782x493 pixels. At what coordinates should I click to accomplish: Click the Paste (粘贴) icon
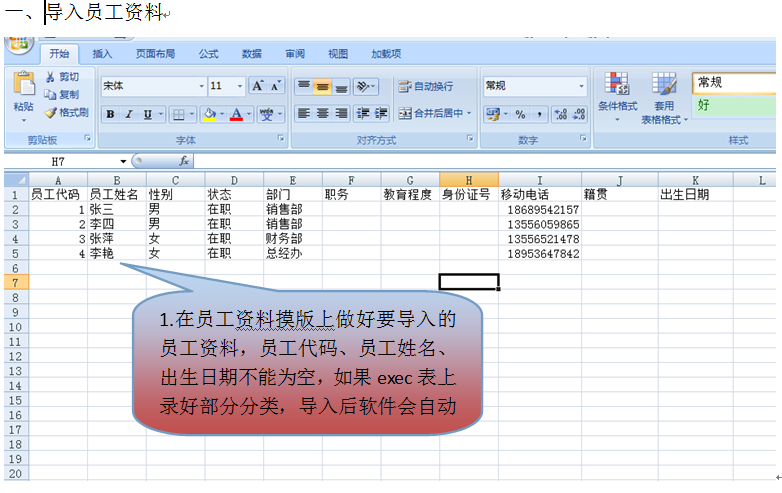tap(23, 84)
